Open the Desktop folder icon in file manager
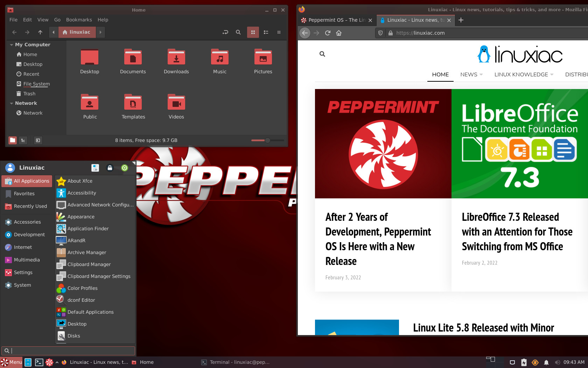588x368 pixels. pyautogui.click(x=90, y=57)
